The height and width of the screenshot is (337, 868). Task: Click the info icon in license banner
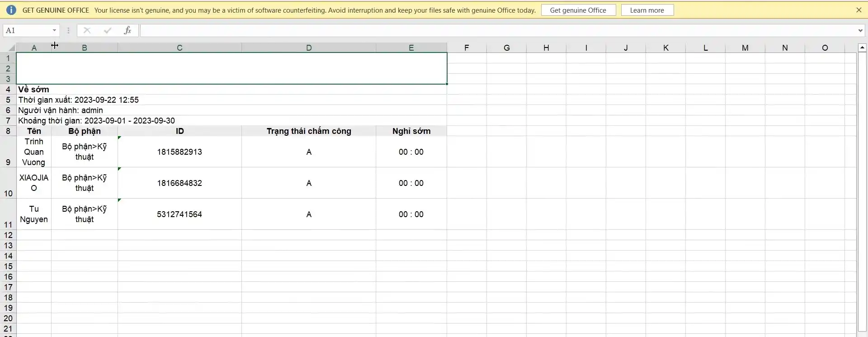click(x=11, y=10)
